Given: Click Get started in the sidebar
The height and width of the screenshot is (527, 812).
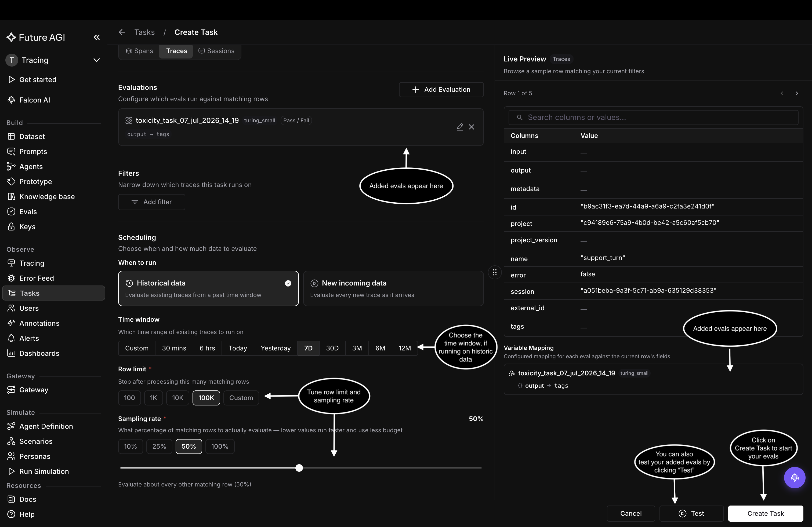Looking at the screenshot, I should 53,79.
